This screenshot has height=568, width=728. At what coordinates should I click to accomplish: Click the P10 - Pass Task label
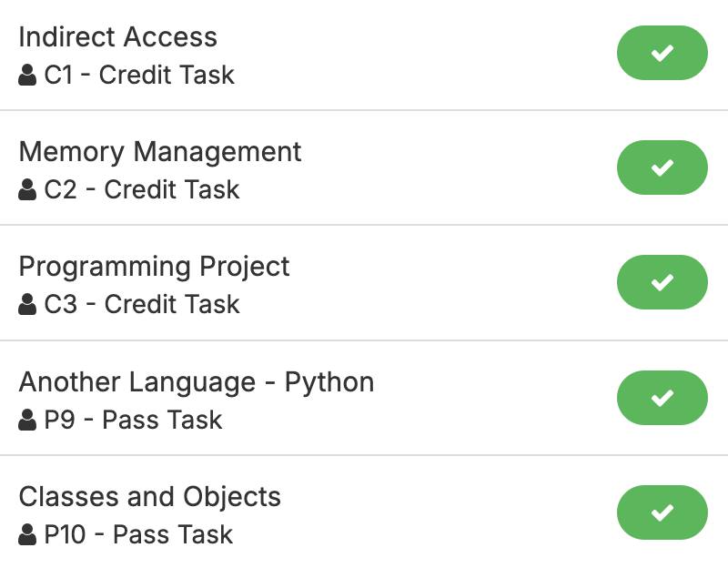138,534
